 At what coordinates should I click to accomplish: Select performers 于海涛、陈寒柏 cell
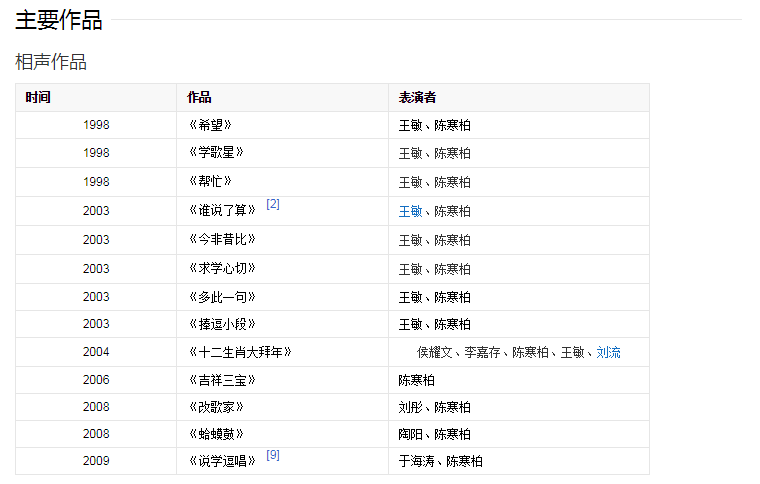coord(440,461)
